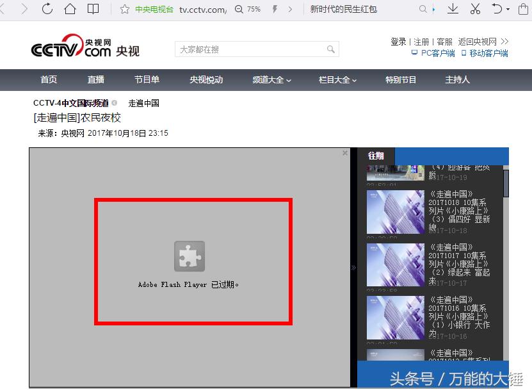Click inside the 大家都在搜 search box
Image resolution: width=532 pixels, height=392 pixels.
coord(250,49)
